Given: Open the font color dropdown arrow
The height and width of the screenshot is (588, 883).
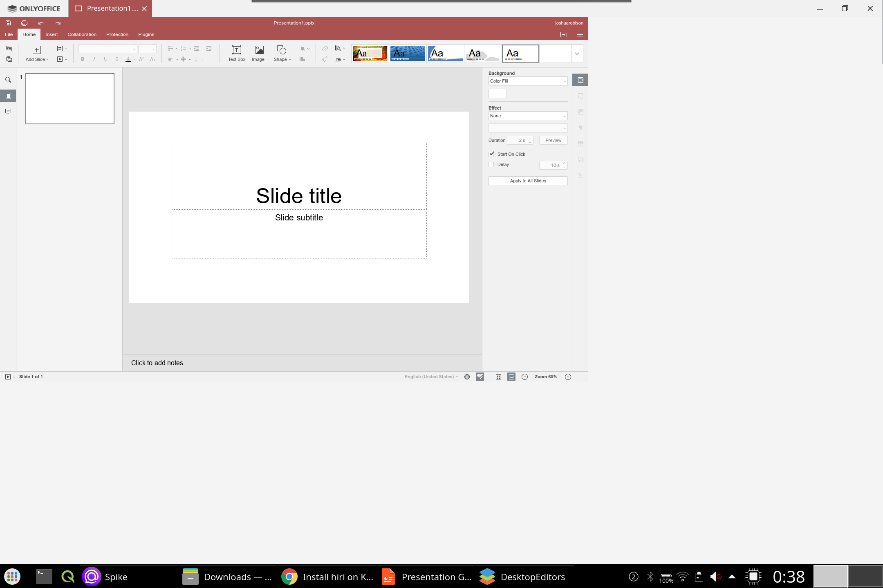Looking at the screenshot, I should (x=134, y=59).
